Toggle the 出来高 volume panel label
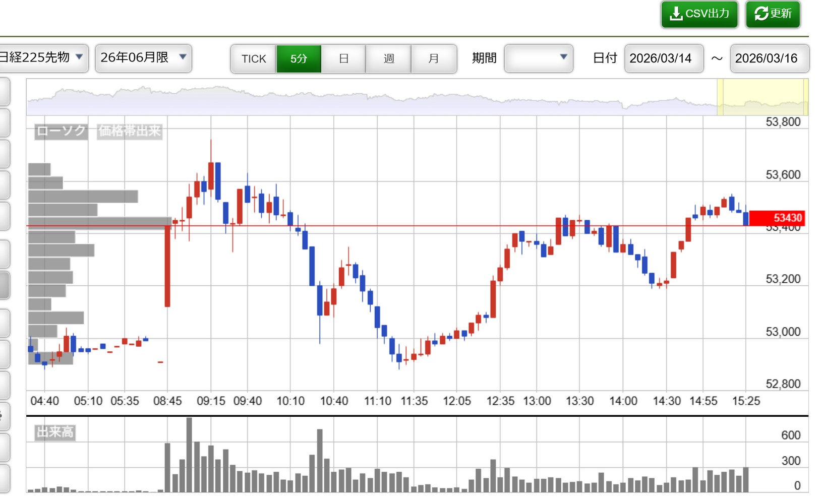This screenshot has height=504, width=821. point(55,432)
